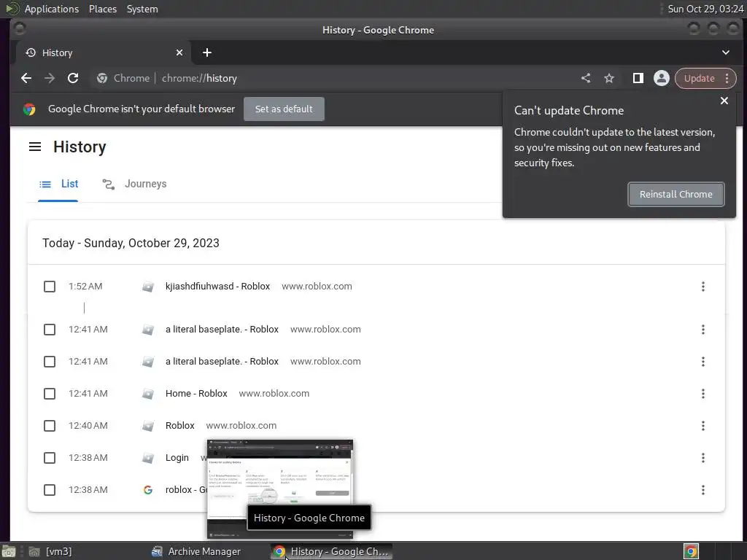Viewport: 747px width, 560px height.
Task: Select checkbox for Home - Roblox entry
Action: (50, 393)
